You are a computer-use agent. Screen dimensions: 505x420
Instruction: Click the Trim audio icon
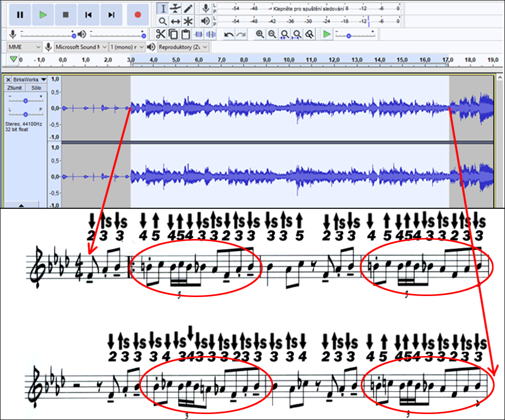(x=198, y=34)
